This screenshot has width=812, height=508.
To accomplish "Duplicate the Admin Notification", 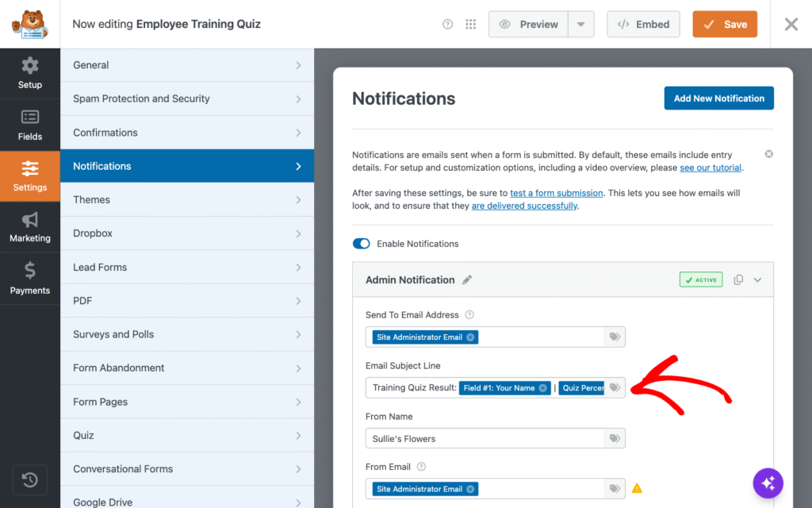I will pos(738,279).
